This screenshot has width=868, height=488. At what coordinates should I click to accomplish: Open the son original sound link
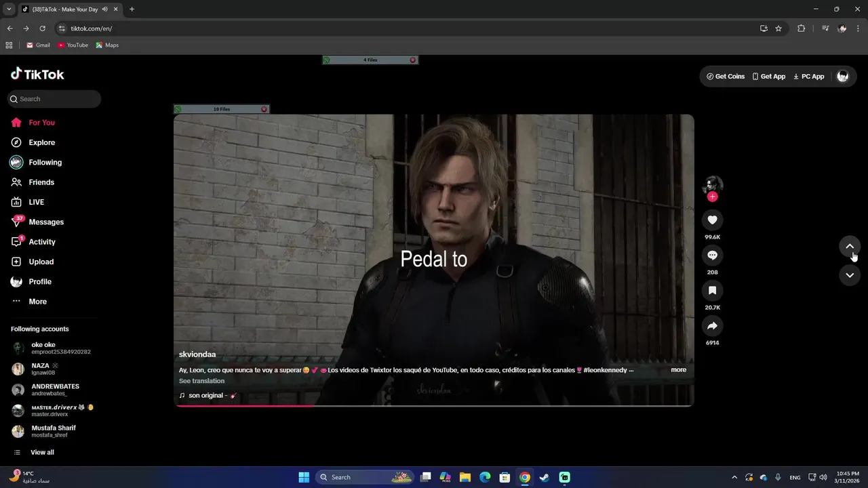(208, 395)
